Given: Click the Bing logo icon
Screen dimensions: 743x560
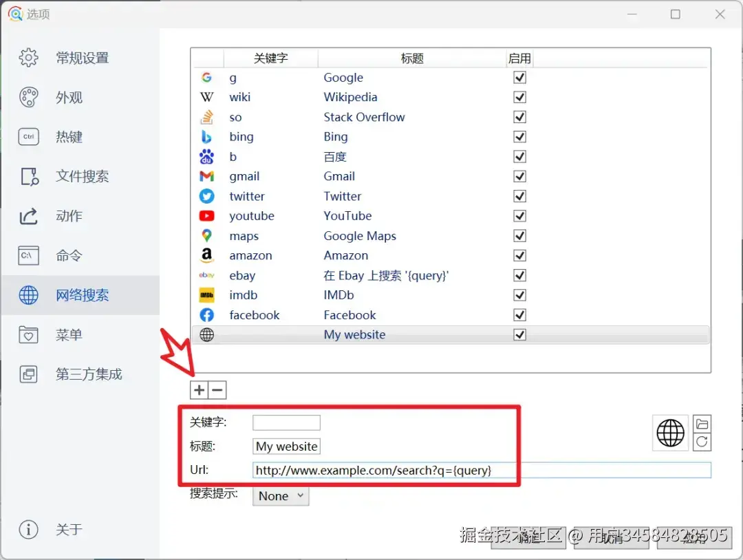Looking at the screenshot, I should click(x=206, y=136).
